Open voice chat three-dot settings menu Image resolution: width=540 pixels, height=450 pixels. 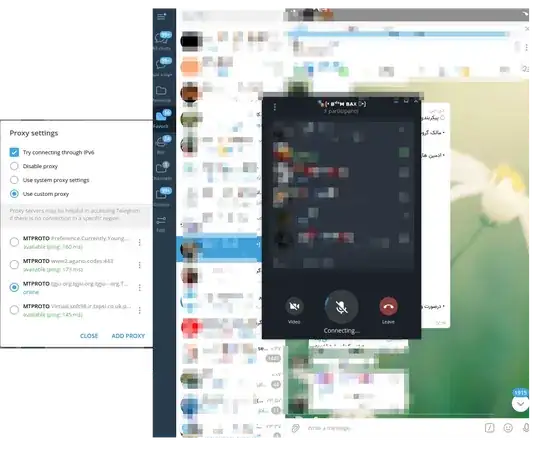[x=274, y=107]
